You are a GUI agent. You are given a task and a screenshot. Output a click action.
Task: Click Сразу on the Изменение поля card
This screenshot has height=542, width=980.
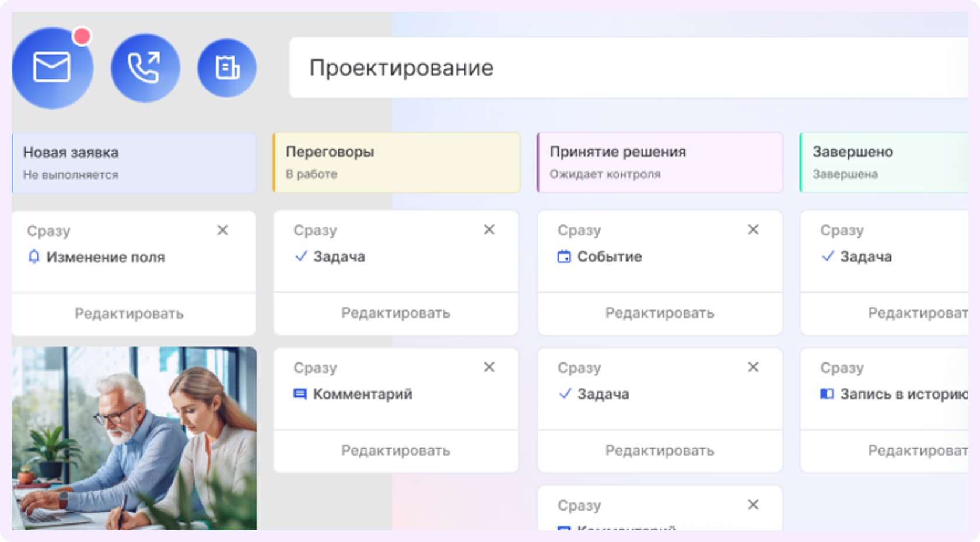(x=48, y=231)
